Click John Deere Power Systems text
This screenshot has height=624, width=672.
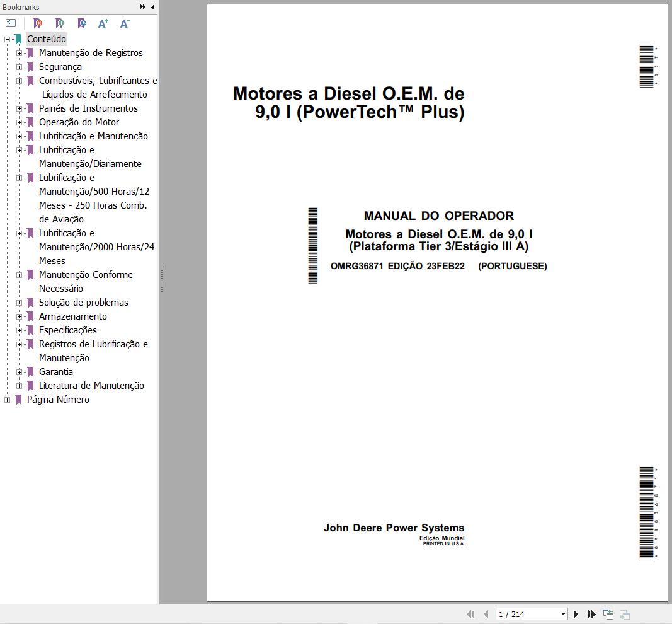tap(394, 528)
